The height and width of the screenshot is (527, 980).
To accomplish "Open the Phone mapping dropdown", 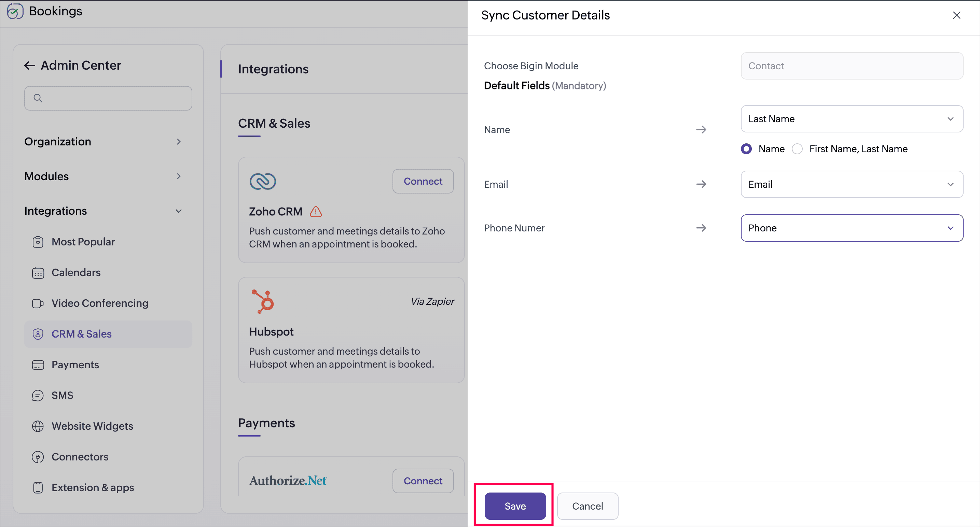I will tap(852, 228).
